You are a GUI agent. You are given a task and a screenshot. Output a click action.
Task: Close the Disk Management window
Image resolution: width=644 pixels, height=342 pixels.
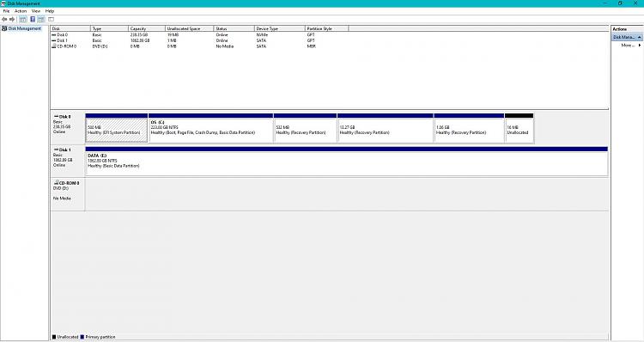(635, 3)
